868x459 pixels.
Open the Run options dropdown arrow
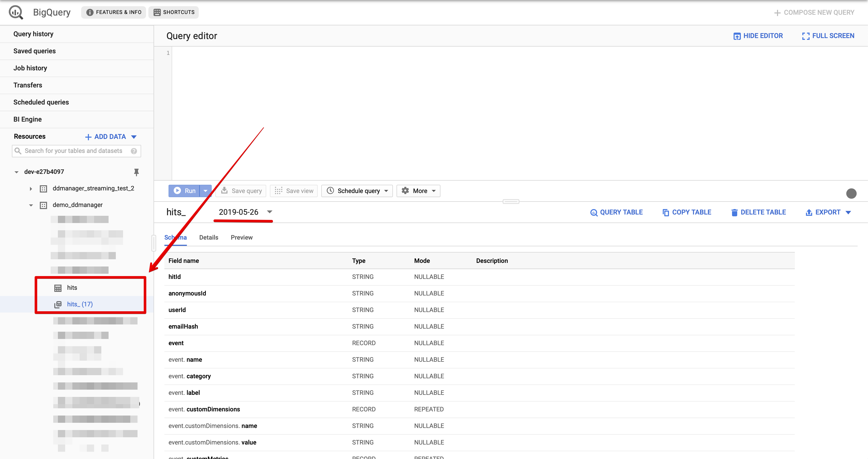tap(205, 191)
